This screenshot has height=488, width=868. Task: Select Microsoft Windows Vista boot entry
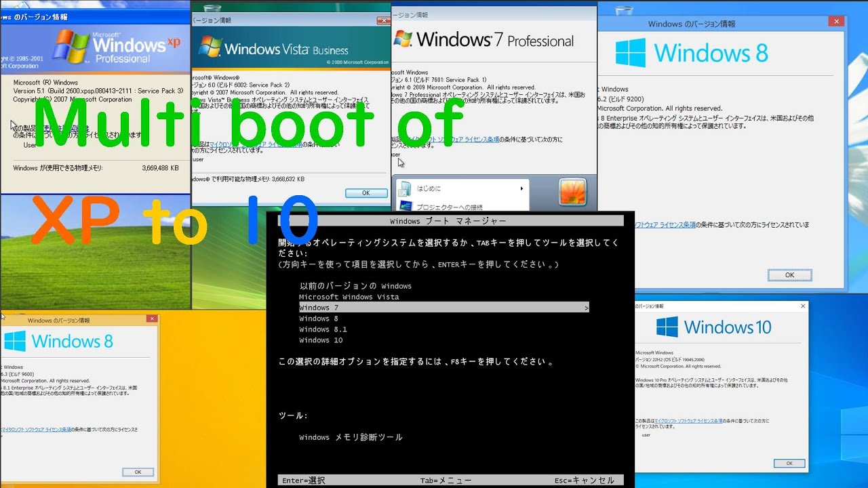349,297
